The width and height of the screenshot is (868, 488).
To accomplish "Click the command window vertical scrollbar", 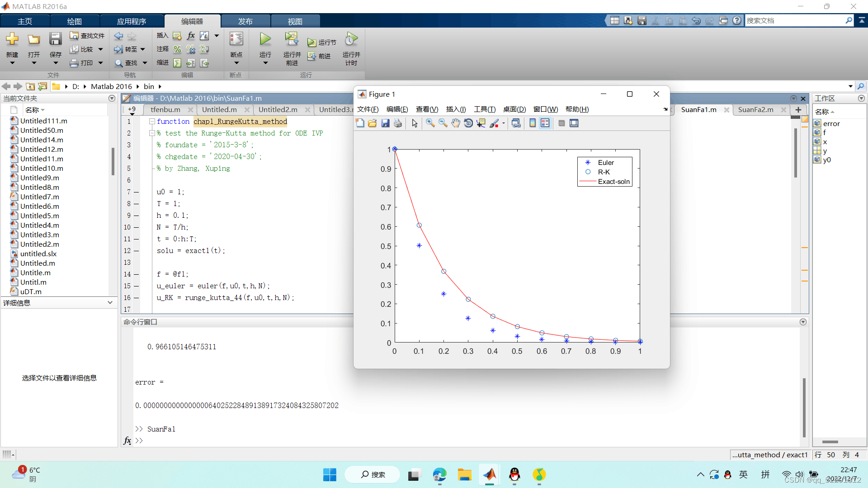I will tap(804, 407).
